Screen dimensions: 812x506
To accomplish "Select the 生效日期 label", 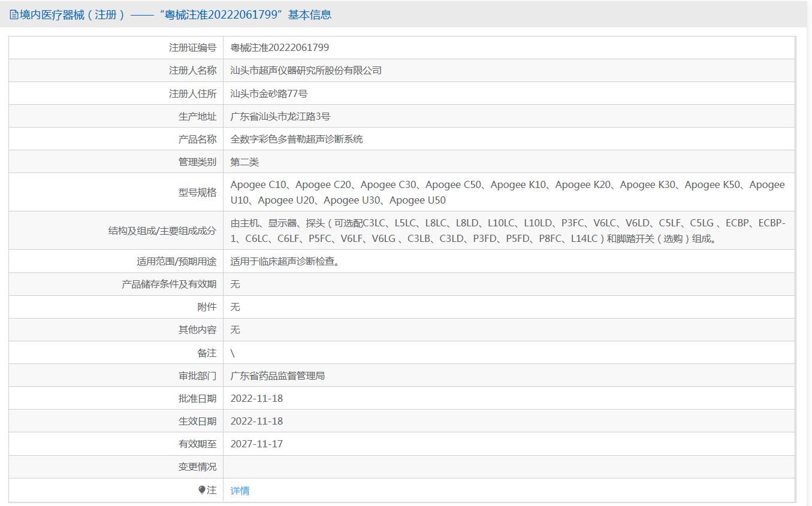I will point(197,422).
